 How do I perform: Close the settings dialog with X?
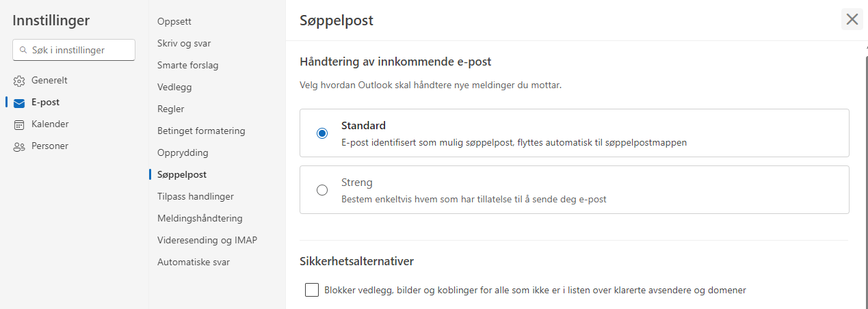click(x=852, y=19)
